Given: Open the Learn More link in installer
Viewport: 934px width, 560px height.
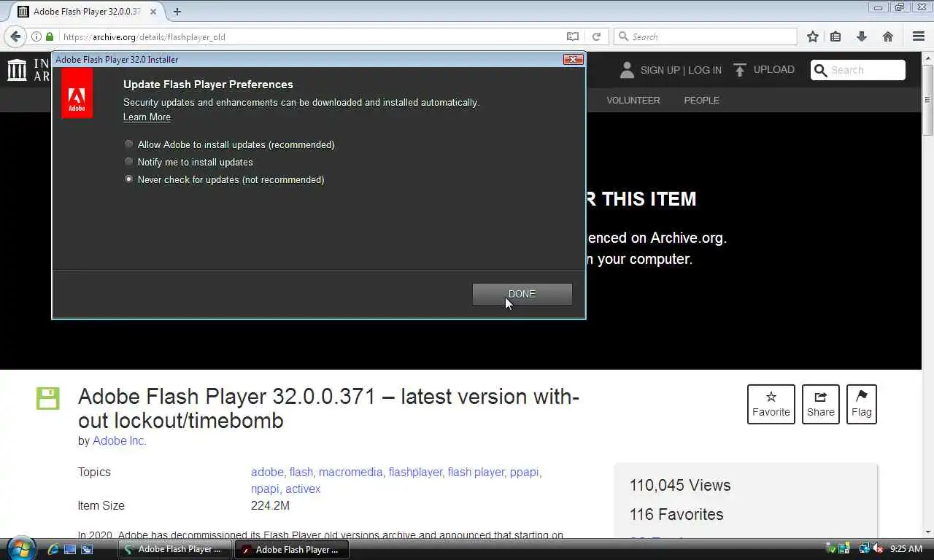Looking at the screenshot, I should tap(147, 117).
